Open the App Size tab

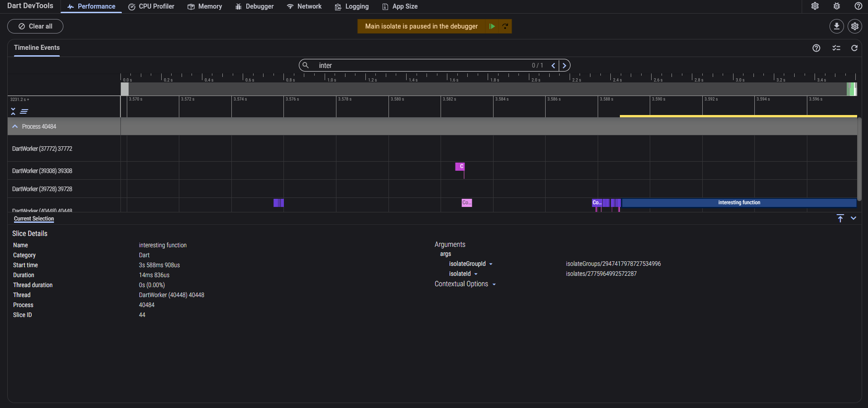[x=400, y=6]
